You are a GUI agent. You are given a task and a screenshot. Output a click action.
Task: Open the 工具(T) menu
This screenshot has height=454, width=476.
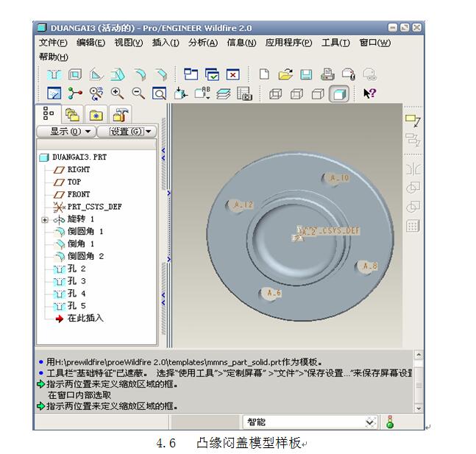click(x=335, y=43)
